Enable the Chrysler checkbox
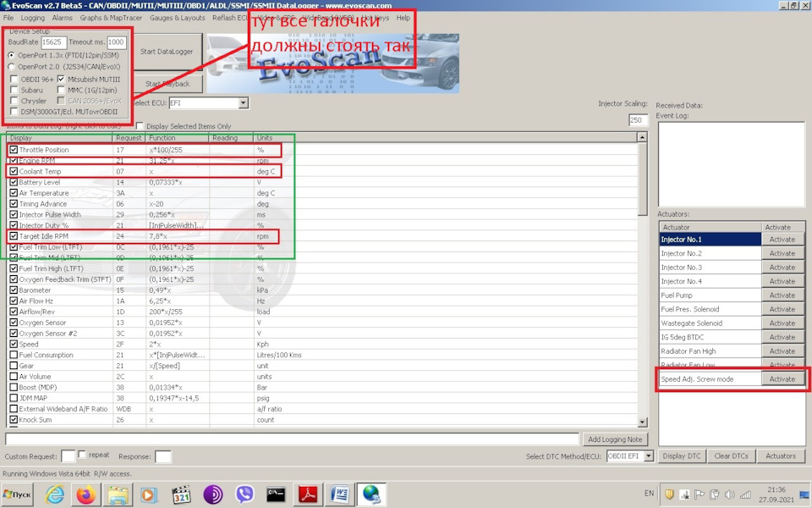Image resolution: width=812 pixels, height=508 pixels. [14, 101]
